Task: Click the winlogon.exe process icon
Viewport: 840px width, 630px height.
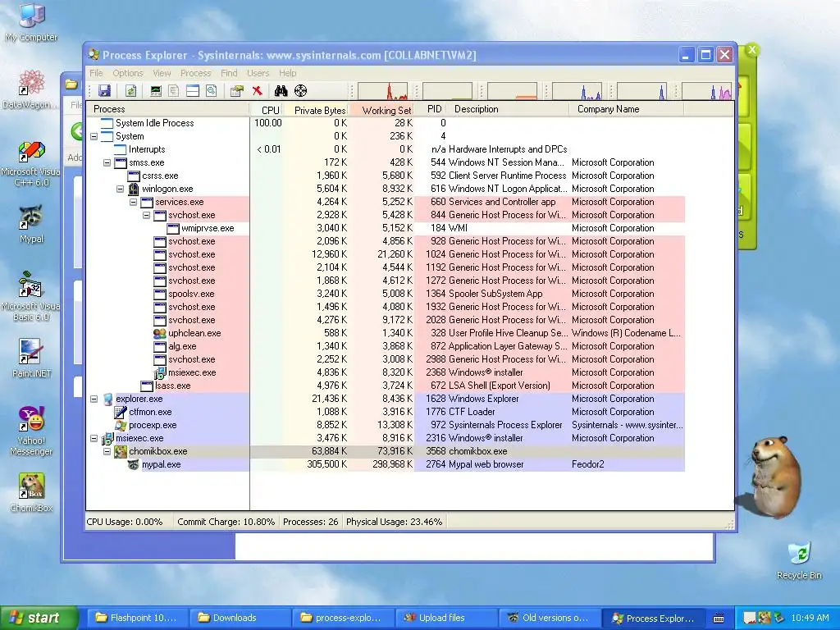Action: point(134,189)
